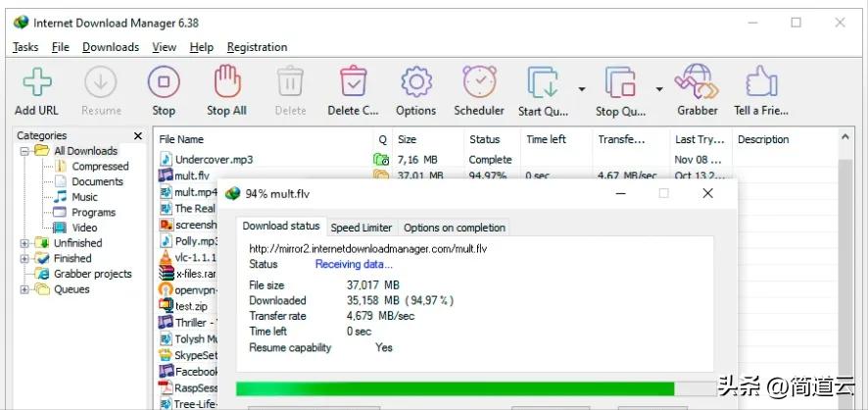Image resolution: width=868 pixels, height=410 pixels.
Task: Sort by Q column header
Action: [383, 139]
